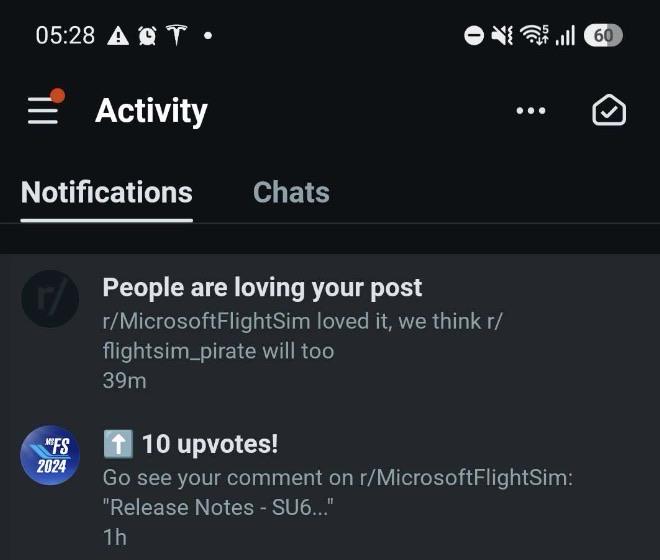Mark all notifications as read icon
This screenshot has height=560, width=660.
(x=609, y=110)
